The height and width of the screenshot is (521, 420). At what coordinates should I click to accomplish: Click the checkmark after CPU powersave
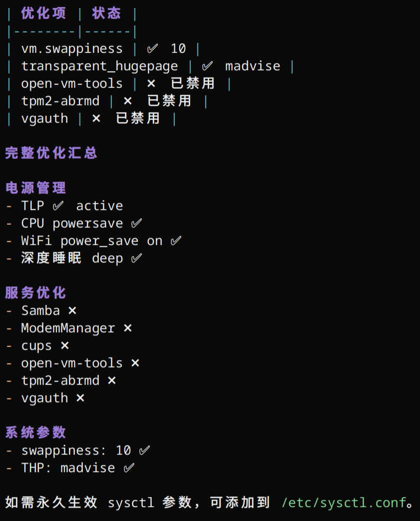tap(136, 223)
